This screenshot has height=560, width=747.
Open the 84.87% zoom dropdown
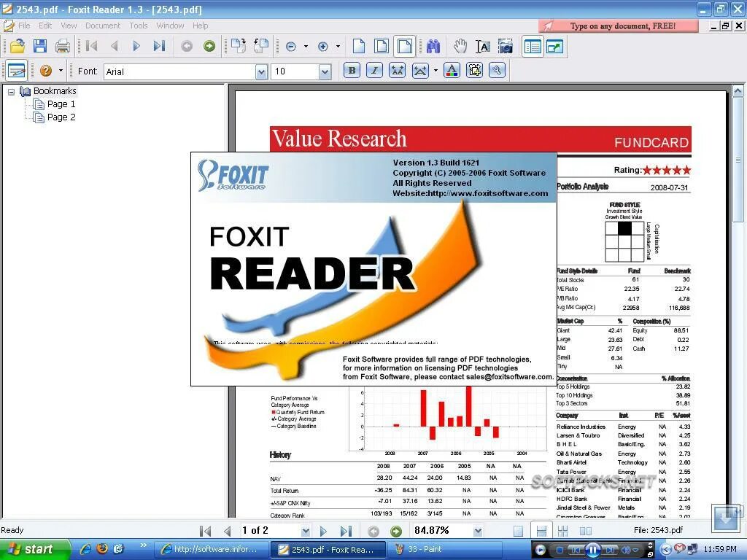477,531
